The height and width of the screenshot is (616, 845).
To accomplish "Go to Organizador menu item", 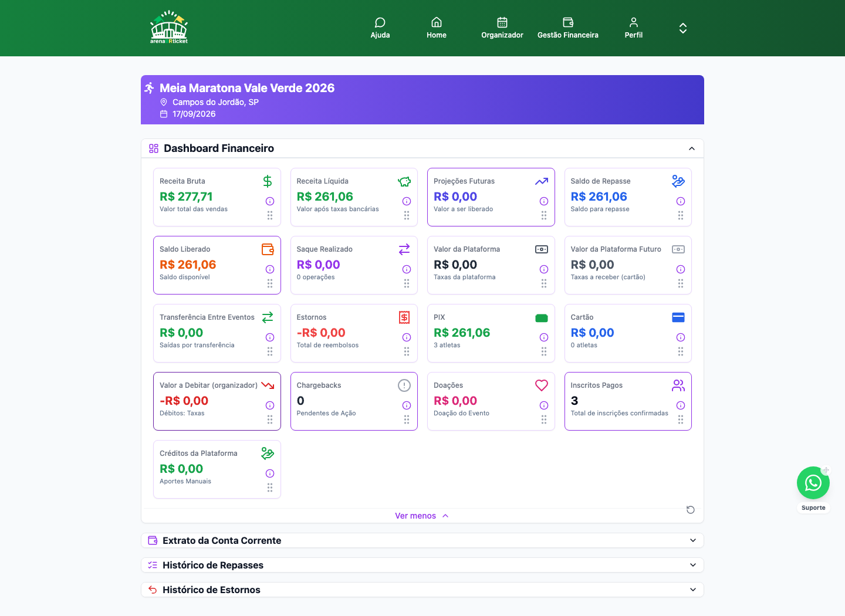I will (502, 28).
